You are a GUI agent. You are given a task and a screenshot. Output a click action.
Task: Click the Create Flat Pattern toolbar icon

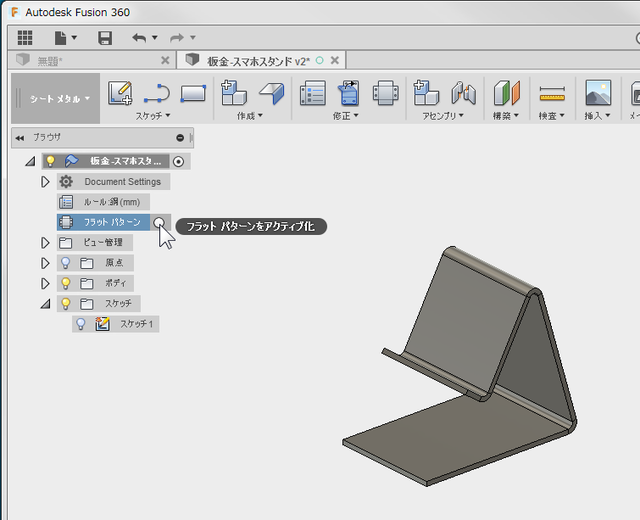[x=386, y=93]
